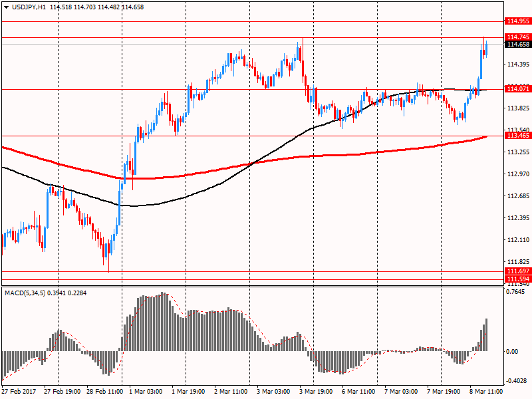Select the 111.697 red price level label
The height and width of the screenshot is (399, 532).
(518, 271)
